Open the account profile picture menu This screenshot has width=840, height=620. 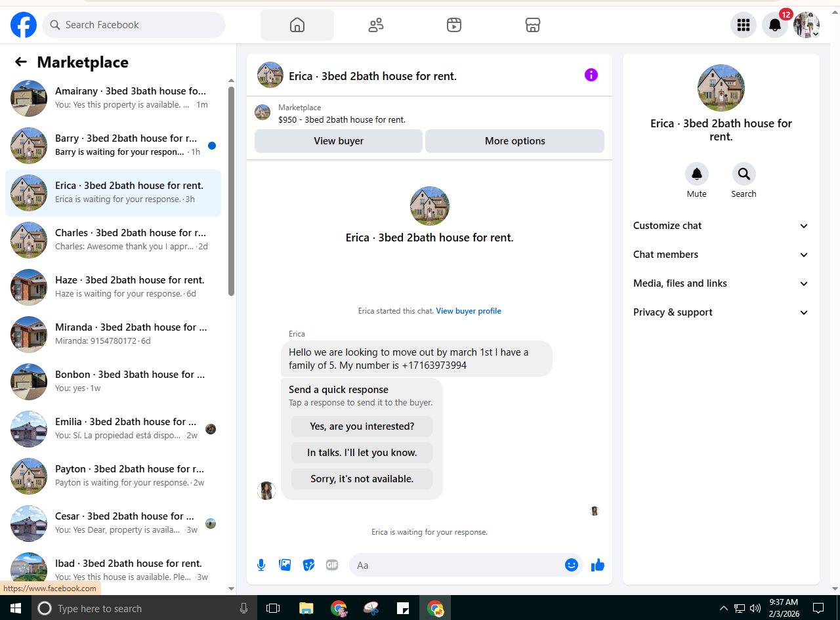807,25
